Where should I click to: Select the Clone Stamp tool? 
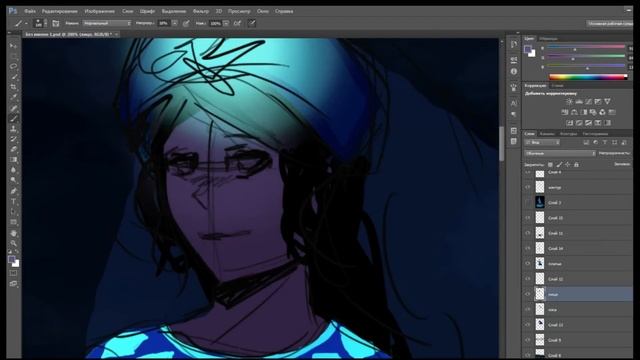point(13,129)
